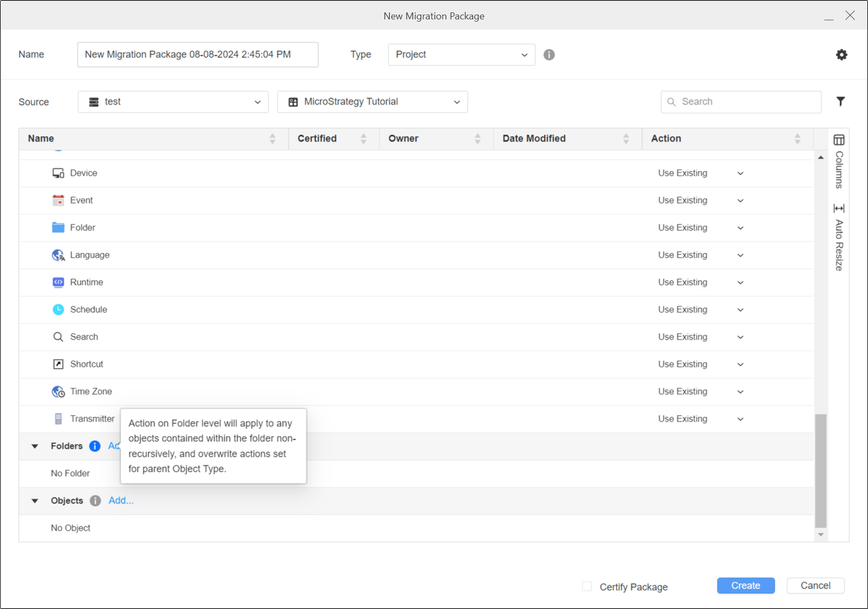Open the MicroStrategy Tutorial project dropdown

point(372,102)
